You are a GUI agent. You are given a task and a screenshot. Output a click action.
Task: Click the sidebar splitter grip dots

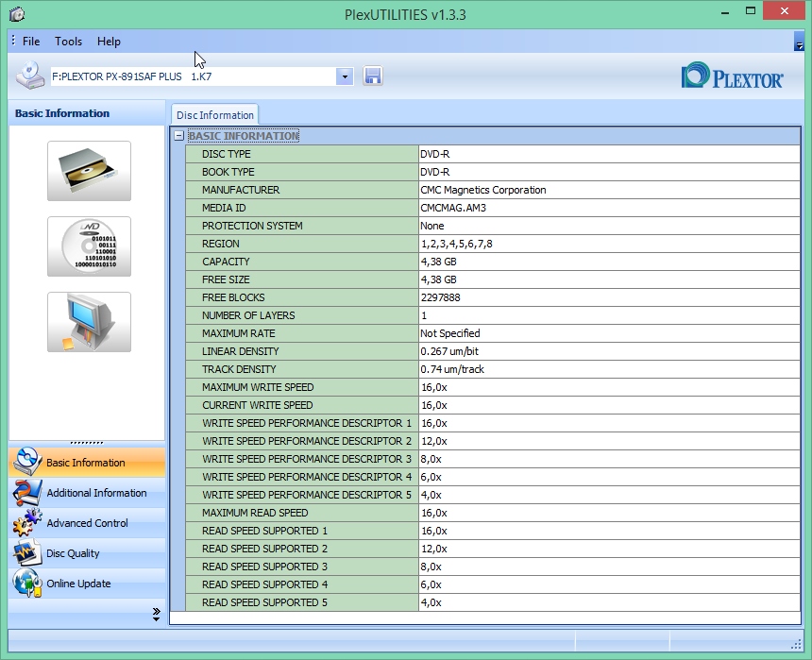pos(87,443)
